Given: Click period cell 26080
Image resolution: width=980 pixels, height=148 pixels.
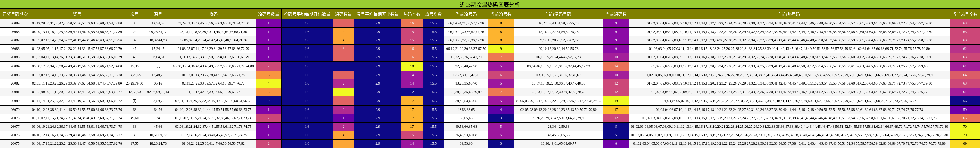Looking at the screenshot, I should [15, 101].
